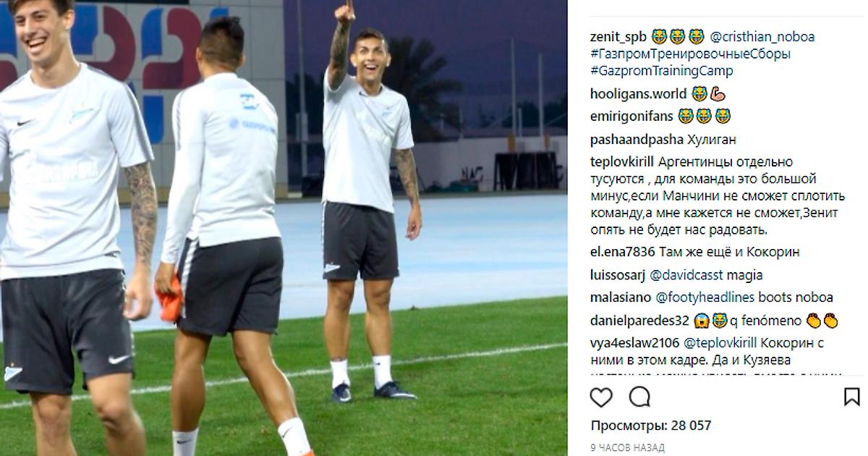Open the @teplovkirill mention in the reply

click(x=720, y=342)
